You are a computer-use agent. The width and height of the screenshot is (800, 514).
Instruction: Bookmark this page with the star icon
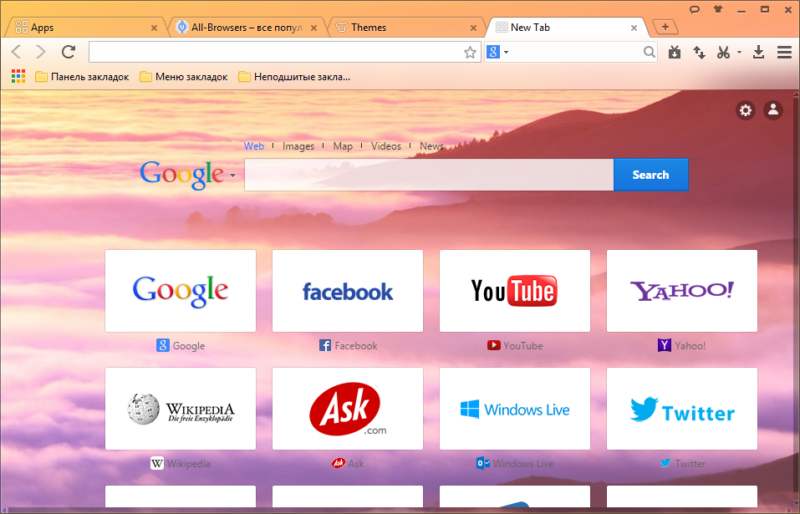[470, 52]
